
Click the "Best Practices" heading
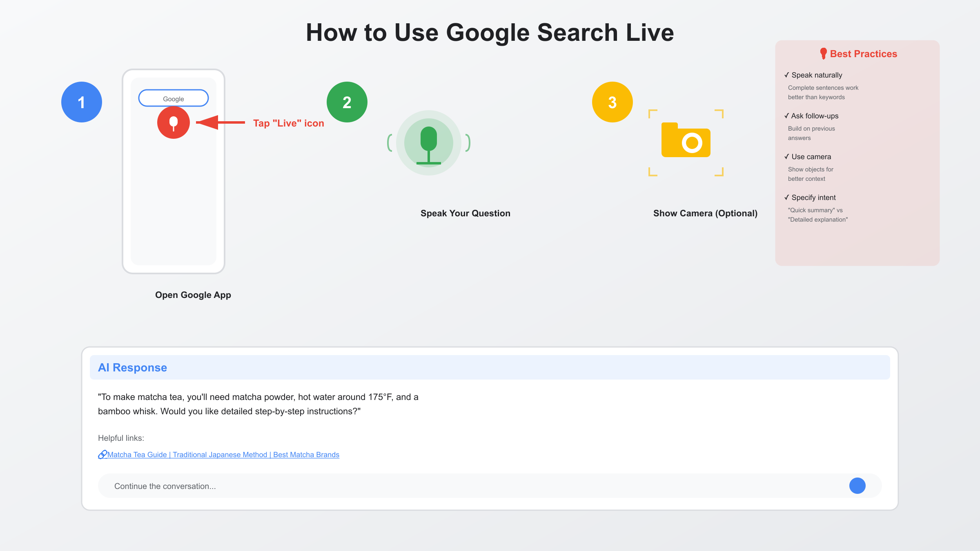[863, 54]
